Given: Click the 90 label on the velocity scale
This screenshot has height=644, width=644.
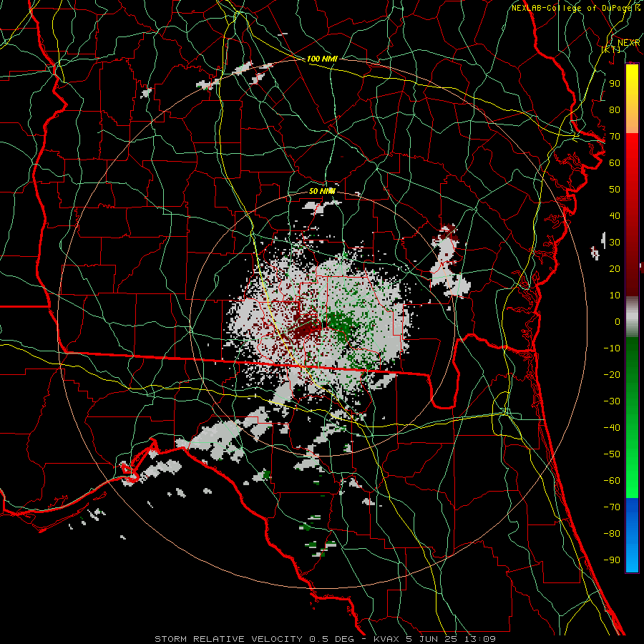Looking at the screenshot, I should pyautogui.click(x=615, y=84).
